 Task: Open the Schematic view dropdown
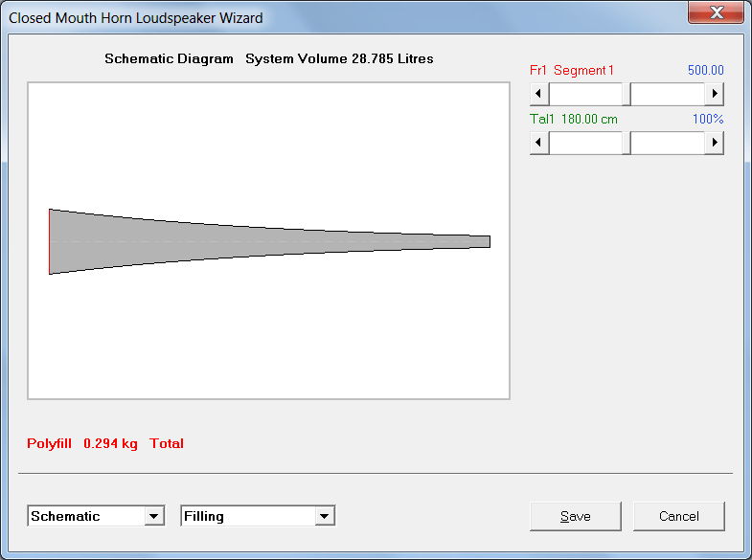(x=154, y=516)
